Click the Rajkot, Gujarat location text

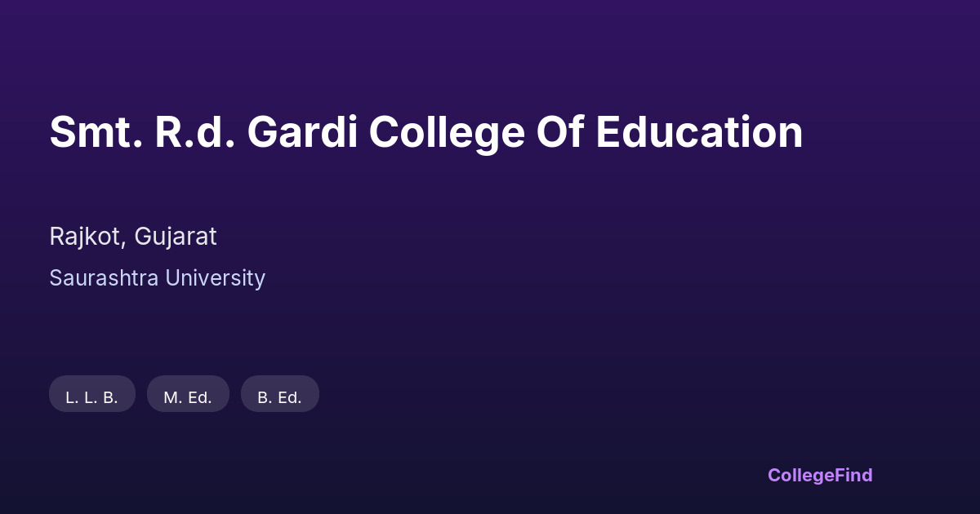click(x=133, y=237)
